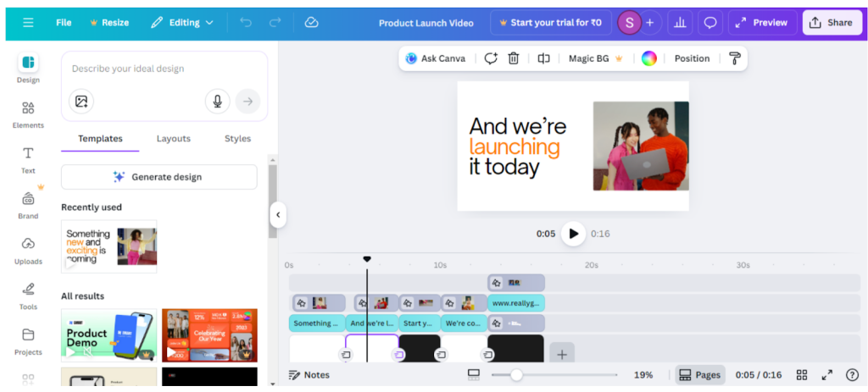Open the Projects sidebar panel
Image resolution: width=868 pixels, height=392 pixels.
pyautogui.click(x=28, y=342)
